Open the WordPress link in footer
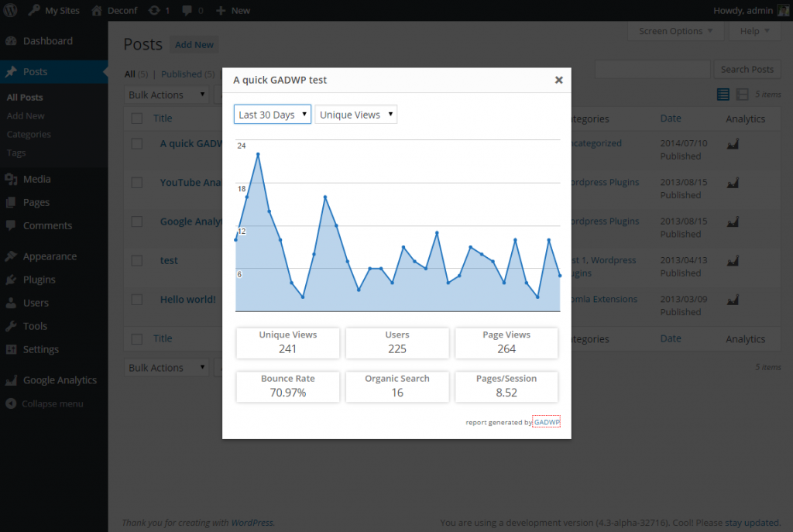 click(252, 523)
